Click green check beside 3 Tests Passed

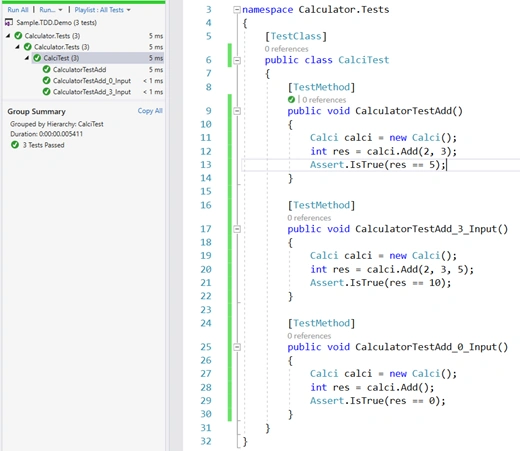tap(15, 145)
